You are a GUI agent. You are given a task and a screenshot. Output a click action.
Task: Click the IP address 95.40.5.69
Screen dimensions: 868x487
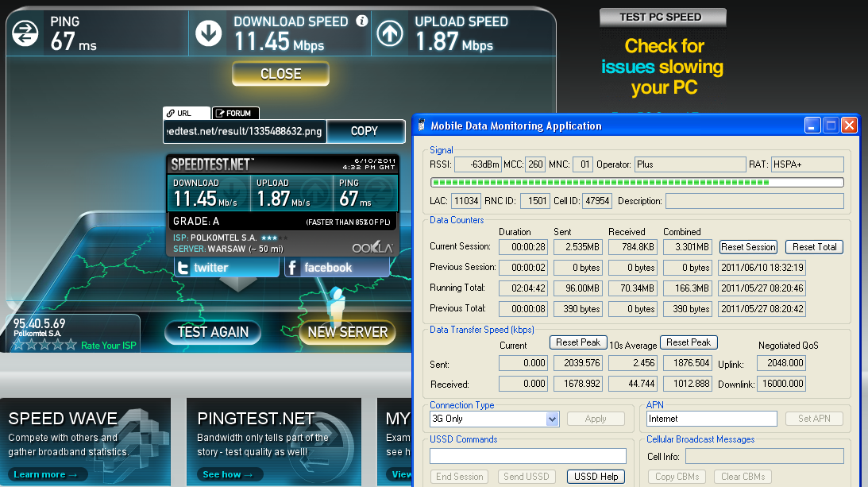(x=39, y=323)
